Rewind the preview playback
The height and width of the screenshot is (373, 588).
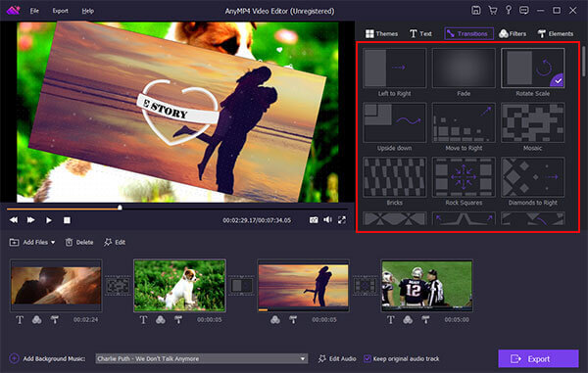click(x=14, y=220)
